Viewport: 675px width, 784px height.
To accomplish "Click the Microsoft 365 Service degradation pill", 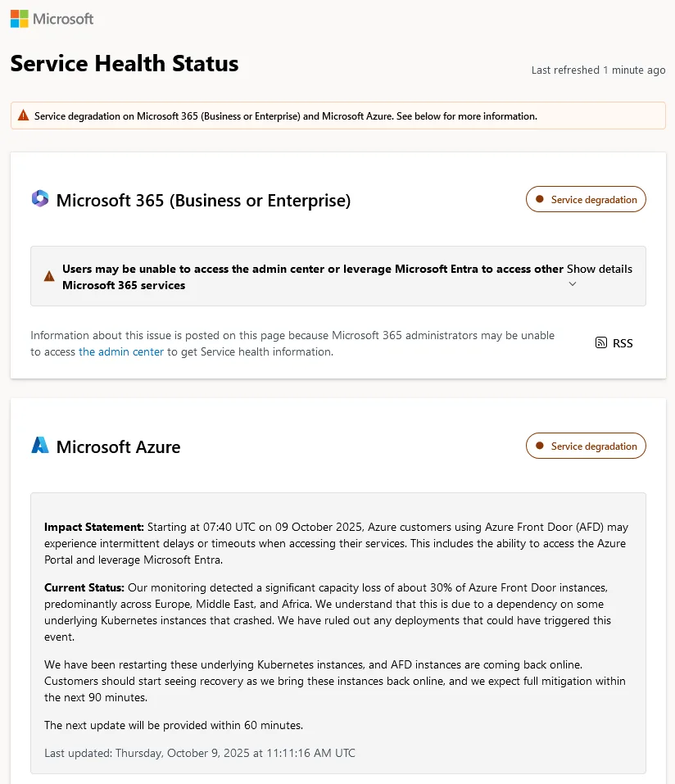I will (x=586, y=198).
